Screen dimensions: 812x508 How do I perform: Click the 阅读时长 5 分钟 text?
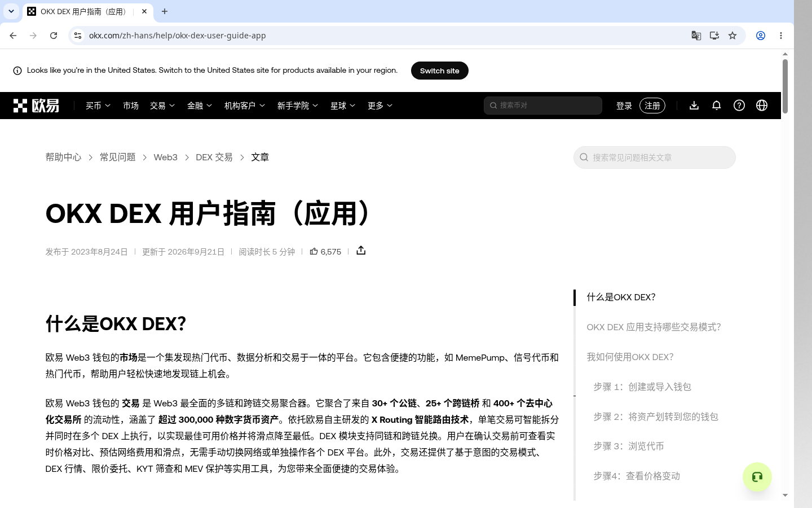tap(267, 252)
